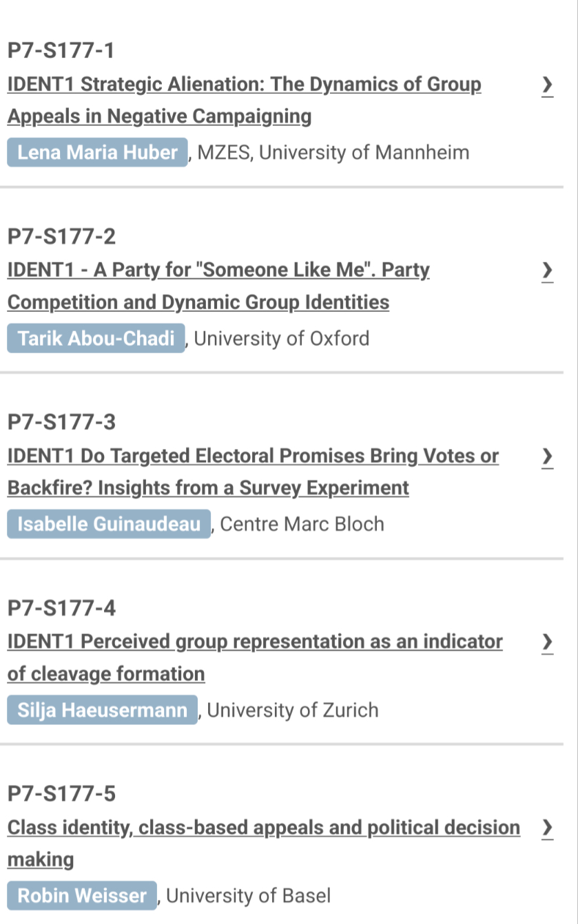This screenshot has height=924, width=578.
Task: Click paper code P7-S177-4
Action: (x=61, y=609)
